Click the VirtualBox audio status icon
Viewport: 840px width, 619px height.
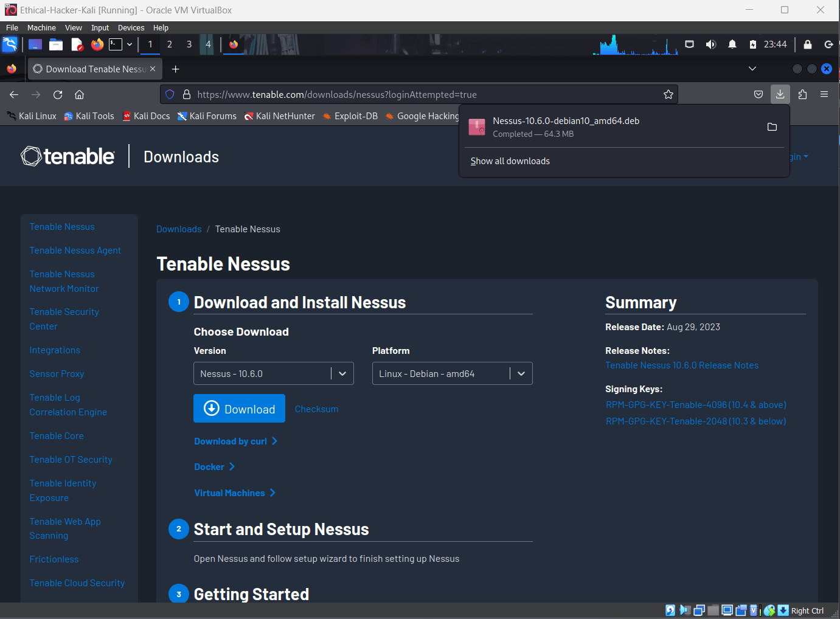(684, 610)
